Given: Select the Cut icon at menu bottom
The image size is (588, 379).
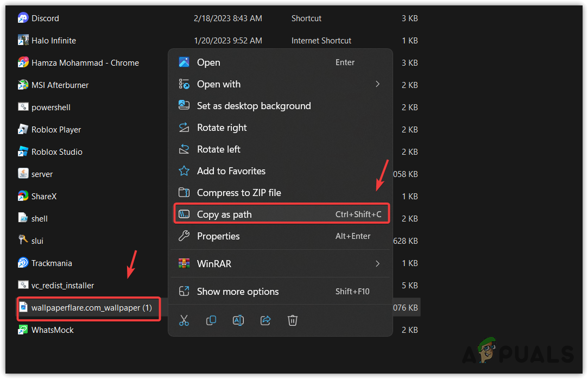Looking at the screenshot, I should [x=184, y=320].
